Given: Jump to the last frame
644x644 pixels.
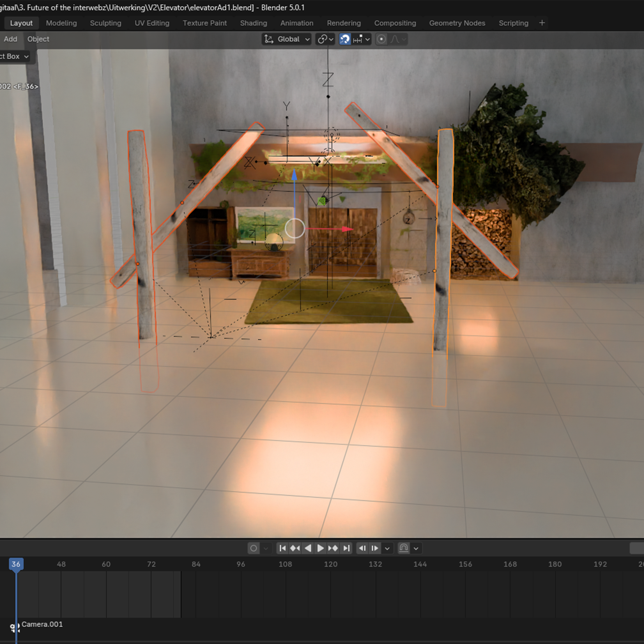Looking at the screenshot, I should pyautogui.click(x=346, y=548).
